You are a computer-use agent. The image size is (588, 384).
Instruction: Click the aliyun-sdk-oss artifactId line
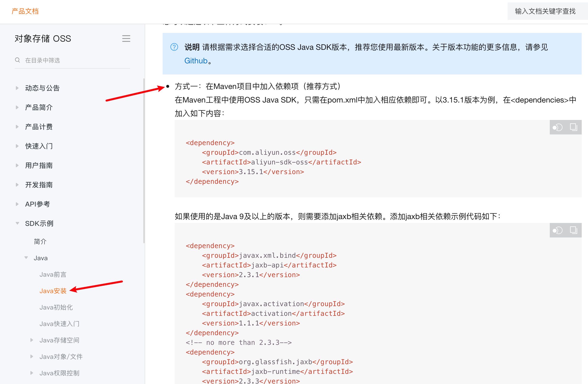281,162
